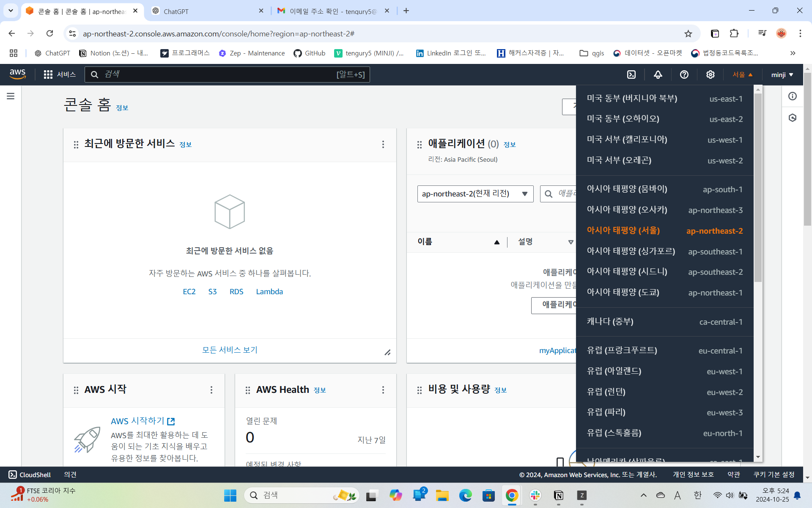Open the info panel icon on right sidebar
The width and height of the screenshot is (812, 508).
(x=793, y=96)
